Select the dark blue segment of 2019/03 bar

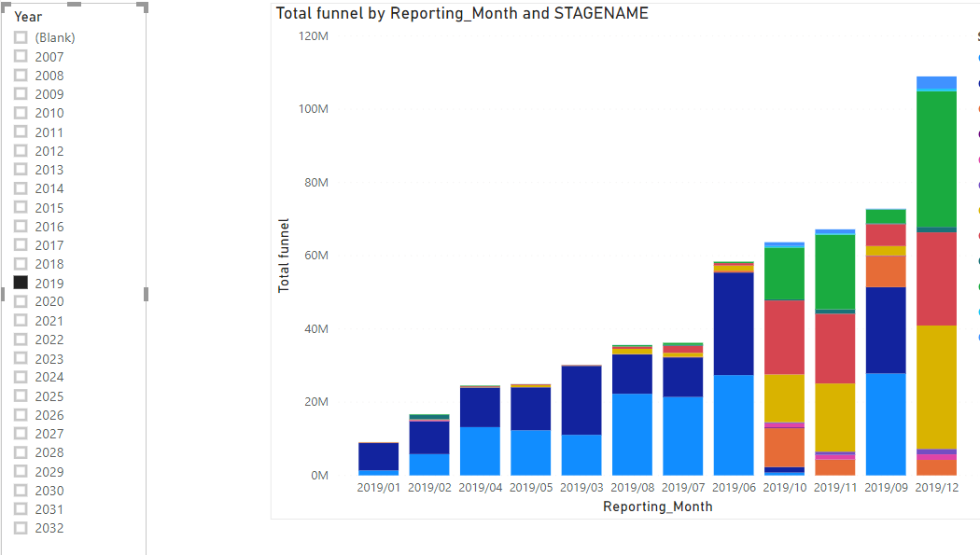tap(581, 400)
